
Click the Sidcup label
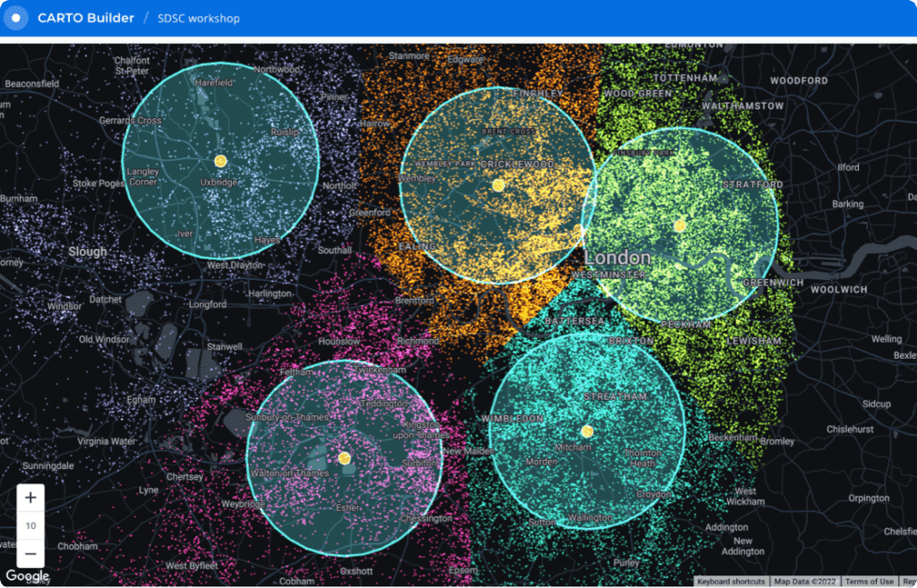click(877, 404)
